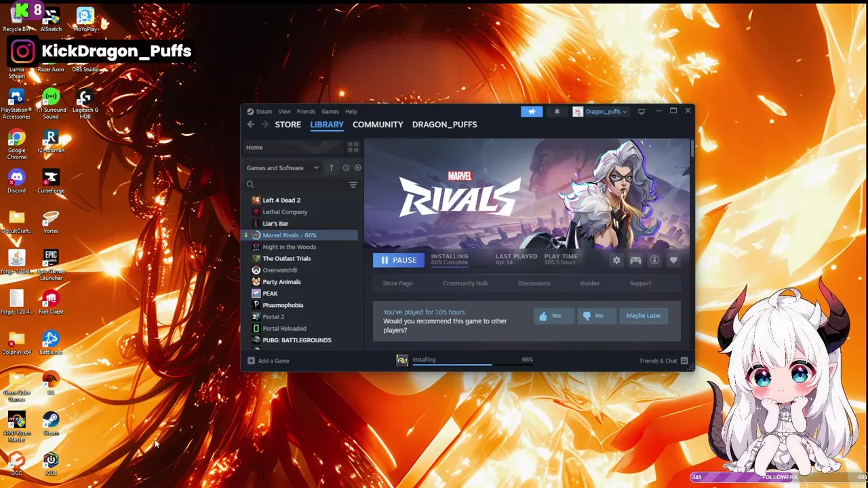This screenshot has width=868, height=488.
Task: Open Battle.net desktop icon
Action: click(51, 343)
